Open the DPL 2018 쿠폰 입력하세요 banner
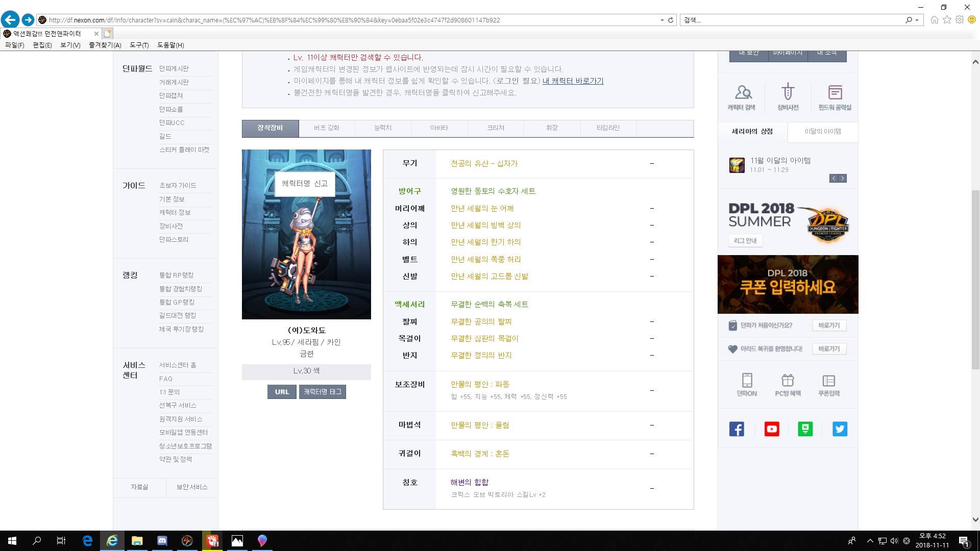 (x=788, y=284)
